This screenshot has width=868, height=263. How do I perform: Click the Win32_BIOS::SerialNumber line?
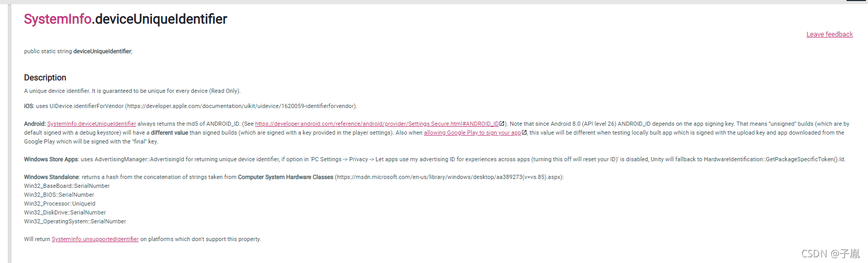[59, 195]
